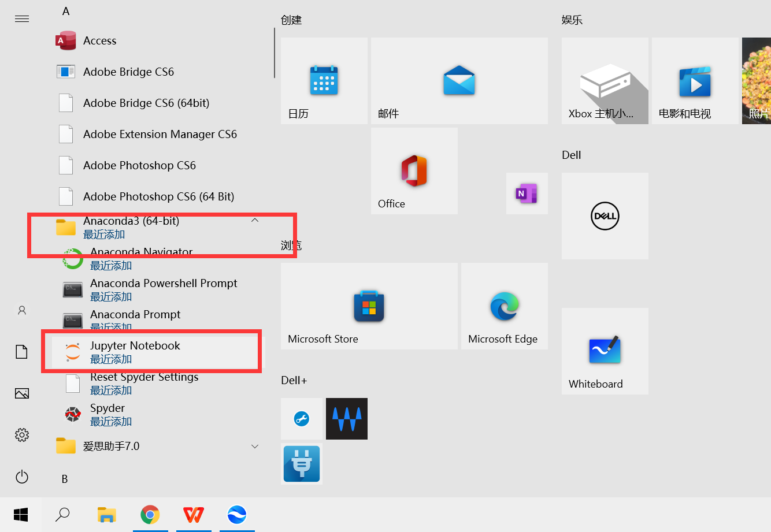Click the app list scrollbar
The height and width of the screenshot is (532, 771).
(x=275, y=53)
